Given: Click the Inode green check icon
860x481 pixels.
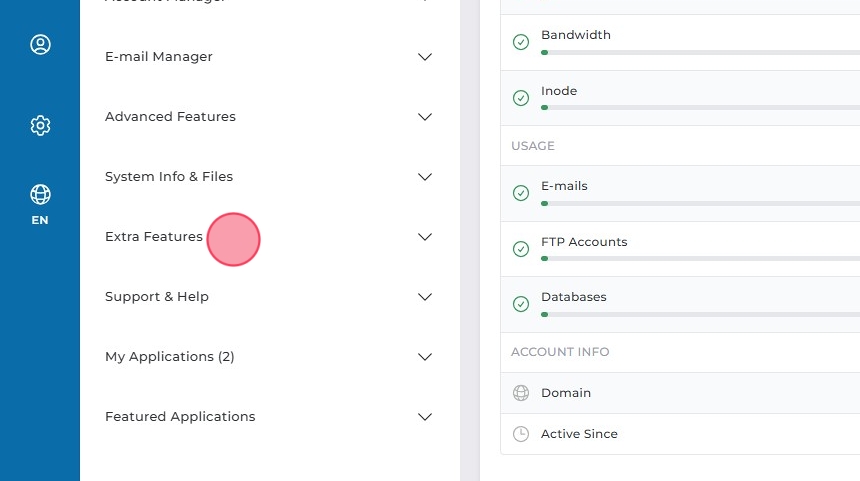Looking at the screenshot, I should point(521,98).
